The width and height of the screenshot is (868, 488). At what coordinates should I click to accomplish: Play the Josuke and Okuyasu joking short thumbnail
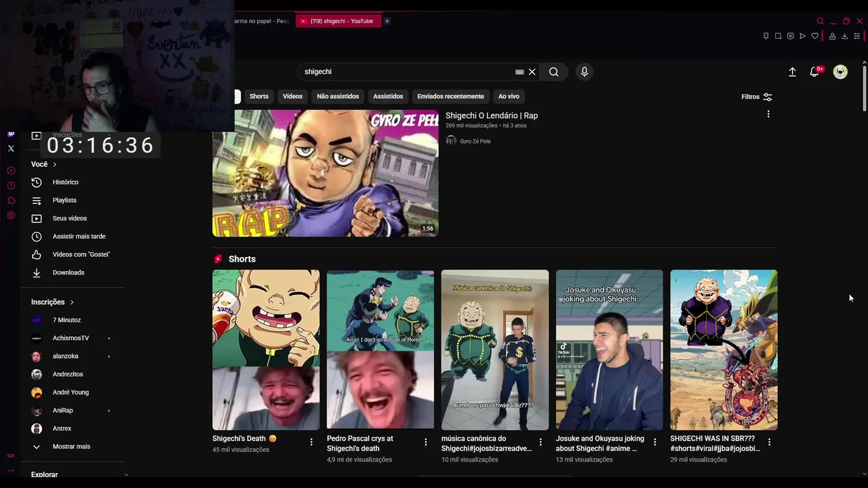(609, 350)
